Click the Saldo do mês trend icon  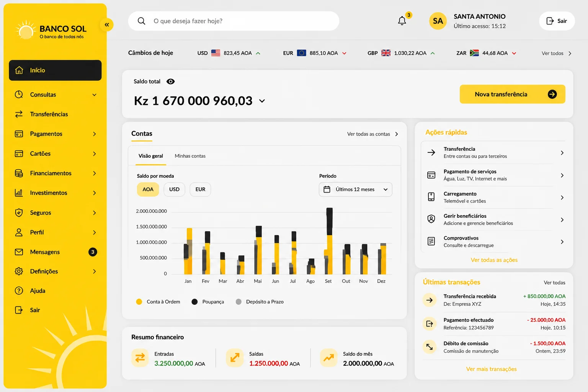(329, 358)
